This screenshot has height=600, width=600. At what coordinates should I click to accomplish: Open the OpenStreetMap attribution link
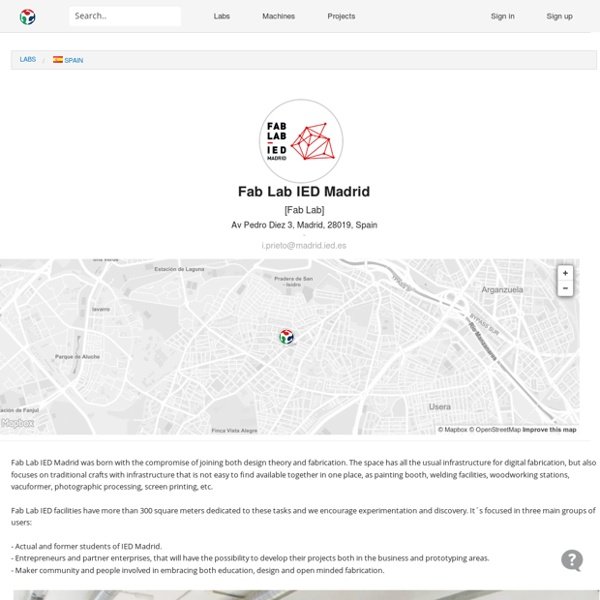(x=497, y=430)
